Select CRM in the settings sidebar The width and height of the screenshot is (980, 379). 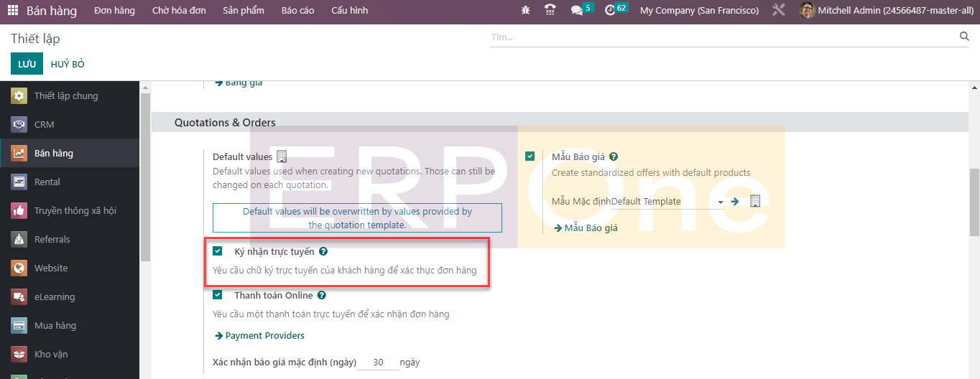pyautogui.click(x=44, y=125)
